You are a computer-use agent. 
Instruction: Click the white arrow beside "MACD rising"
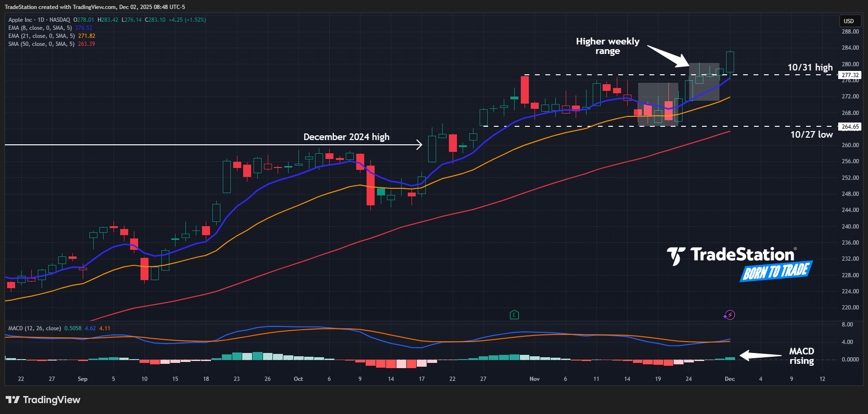(760, 355)
